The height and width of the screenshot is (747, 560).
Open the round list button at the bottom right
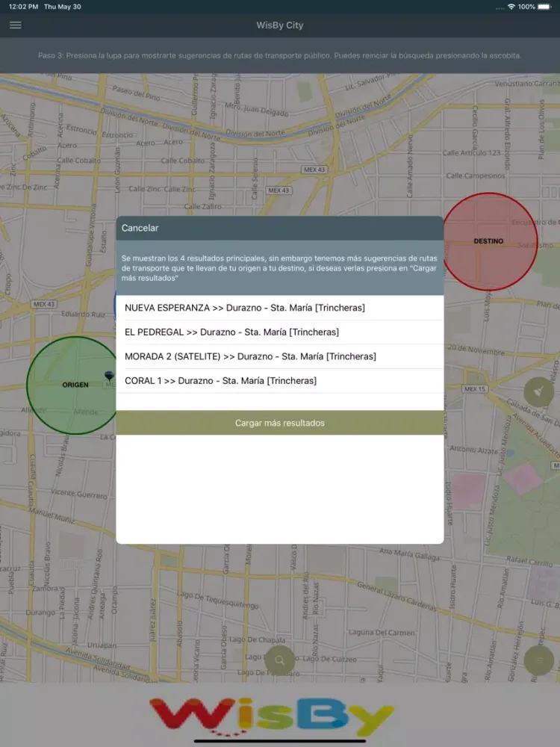point(538,660)
